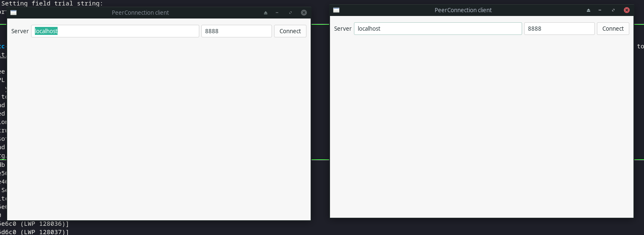Click Connect in the window with highlighted localhost
This screenshot has height=235, width=644.
click(290, 31)
